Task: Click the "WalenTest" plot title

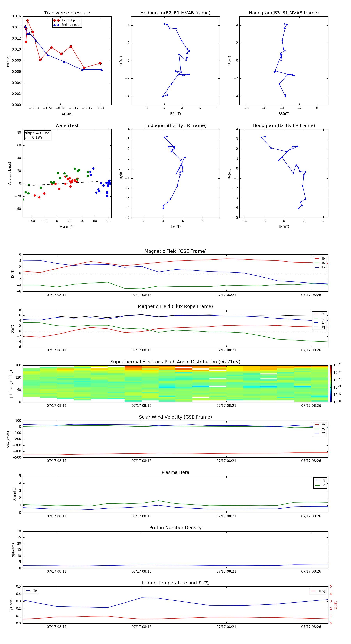Action: click(x=67, y=125)
